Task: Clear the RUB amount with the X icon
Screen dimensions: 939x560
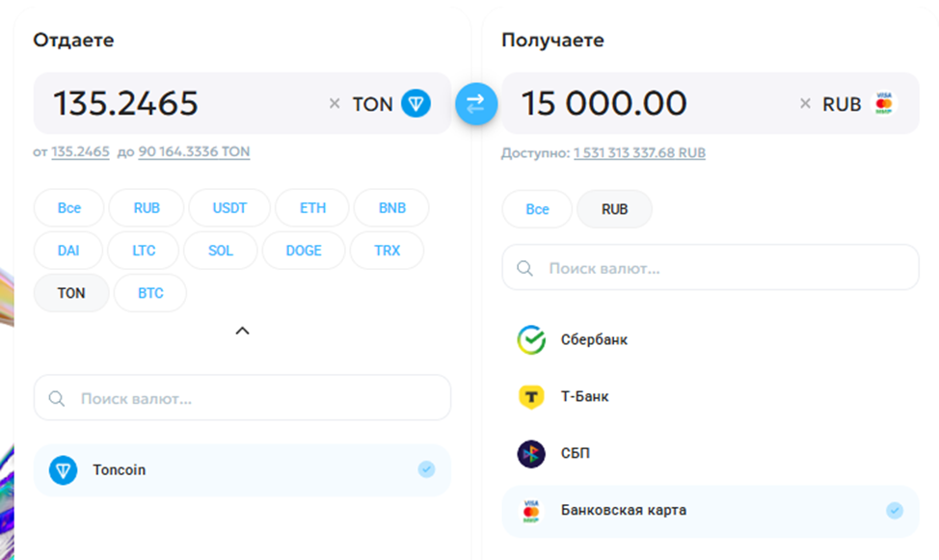Action: tap(805, 104)
